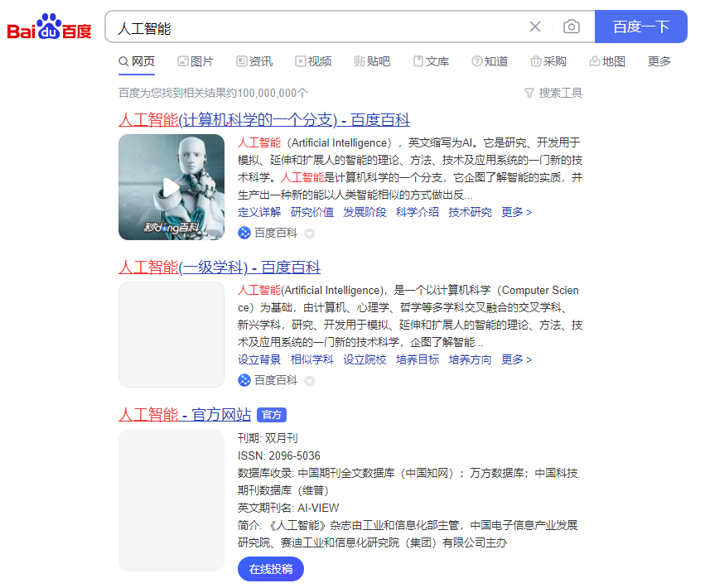Open the 贴吧 tab
This screenshot has width=705, height=588.
tap(372, 61)
